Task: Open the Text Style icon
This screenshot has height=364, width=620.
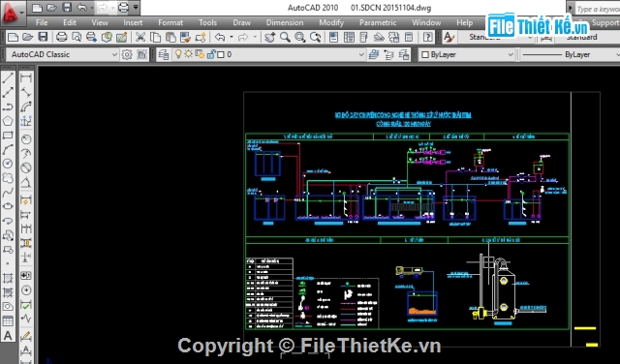Action: click(449, 38)
